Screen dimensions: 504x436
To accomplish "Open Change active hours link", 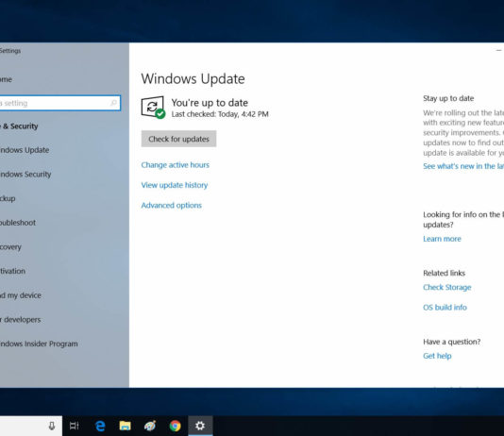I will click(x=176, y=165).
